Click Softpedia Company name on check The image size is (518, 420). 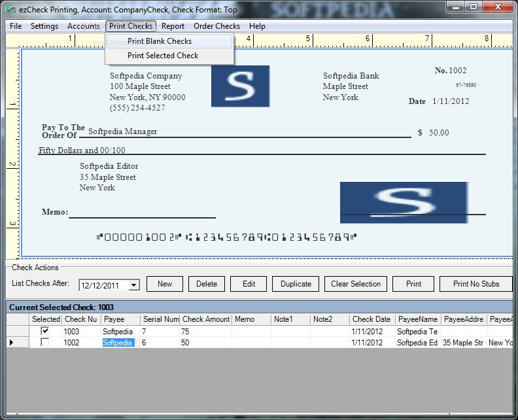point(146,76)
